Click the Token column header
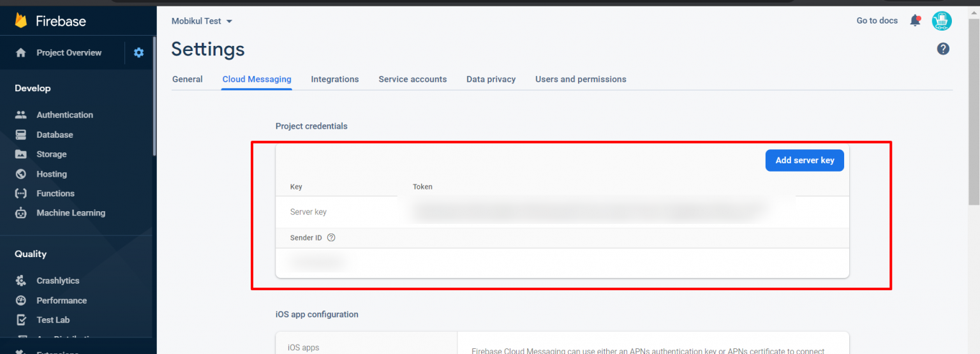This screenshot has width=980, height=354. (422, 187)
